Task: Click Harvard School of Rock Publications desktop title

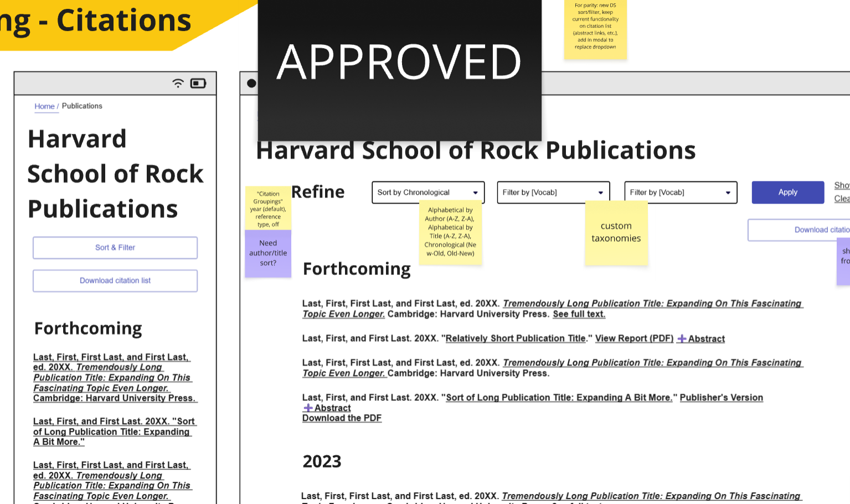Action: click(x=476, y=150)
